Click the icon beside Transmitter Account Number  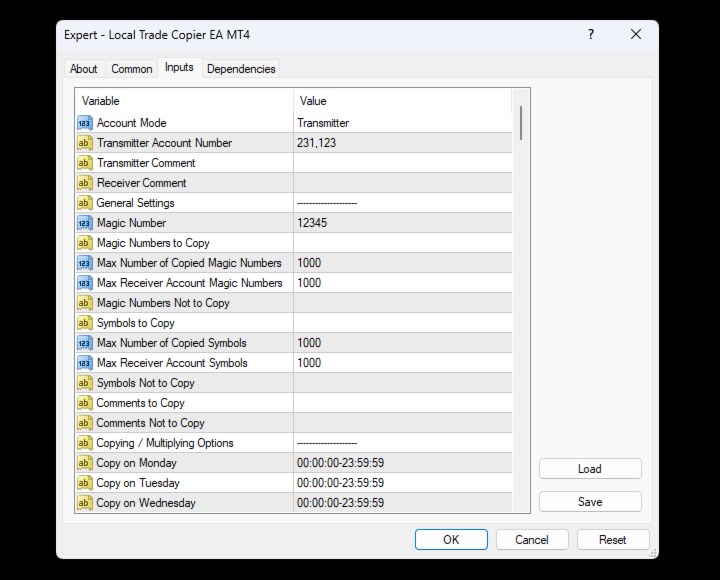84,143
